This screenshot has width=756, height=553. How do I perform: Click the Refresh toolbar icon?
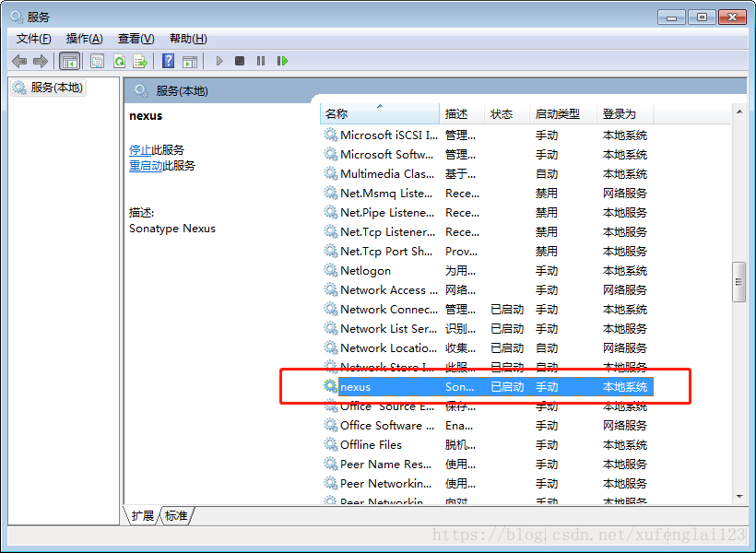click(119, 61)
